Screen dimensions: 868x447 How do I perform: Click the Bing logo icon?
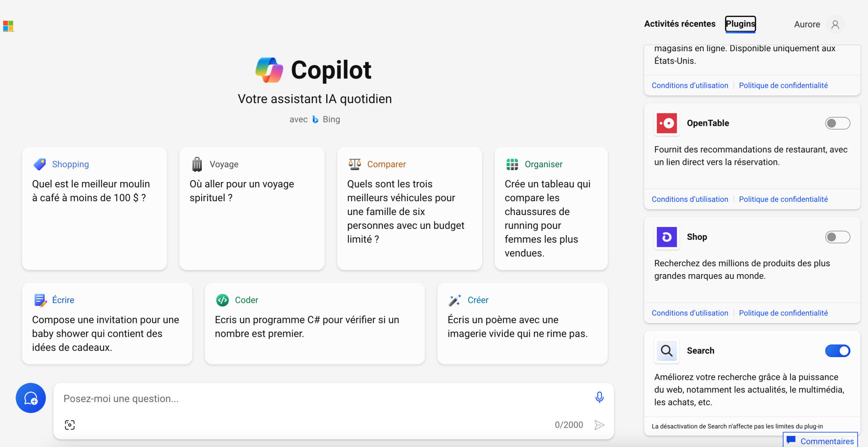pos(315,119)
